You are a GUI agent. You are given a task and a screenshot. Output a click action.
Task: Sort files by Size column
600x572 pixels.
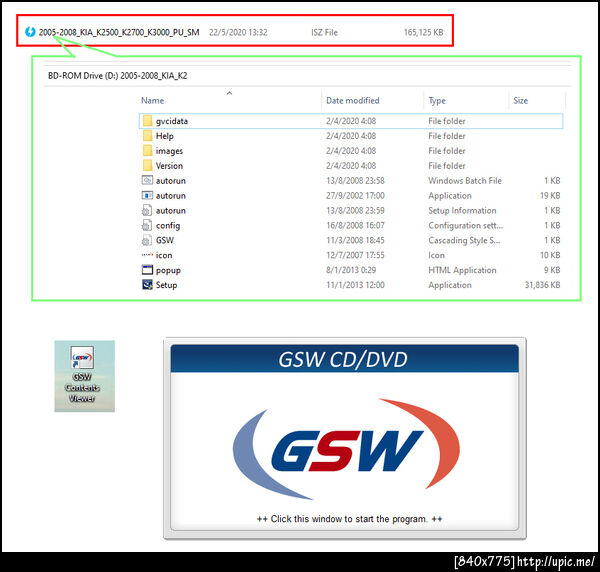(520, 101)
